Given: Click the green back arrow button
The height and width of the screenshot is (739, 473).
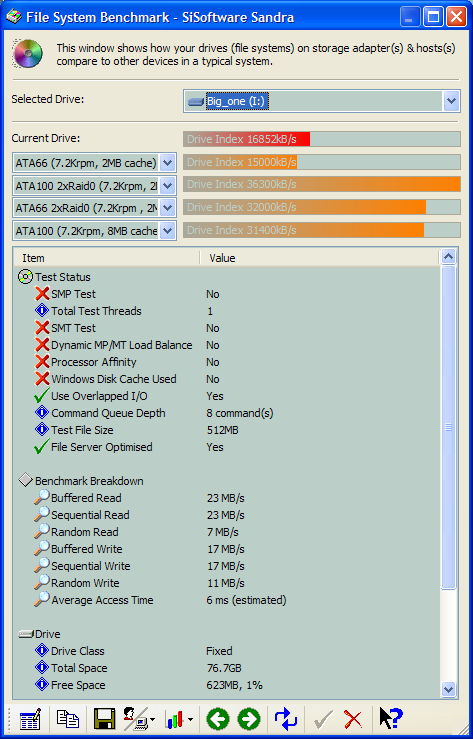Looking at the screenshot, I should tap(218, 719).
